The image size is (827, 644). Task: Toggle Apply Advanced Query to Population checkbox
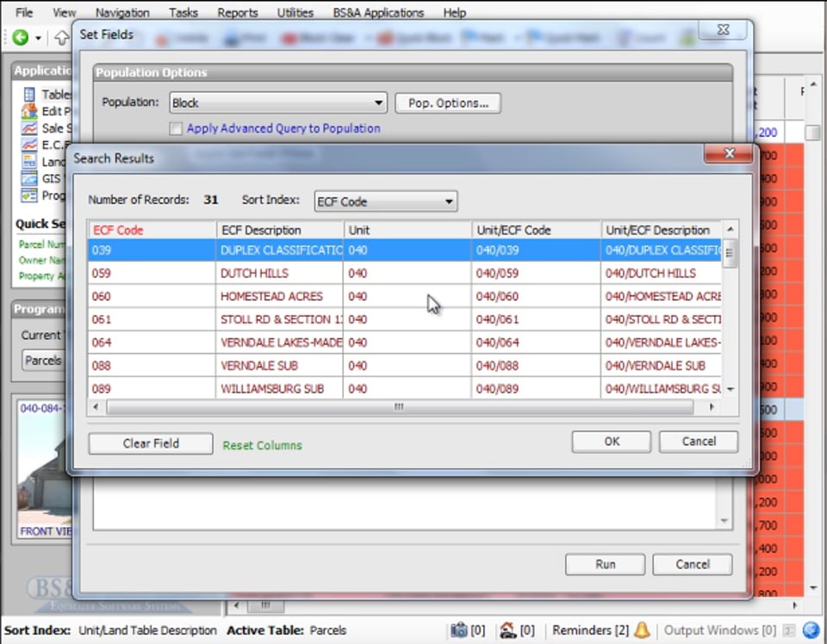[176, 128]
